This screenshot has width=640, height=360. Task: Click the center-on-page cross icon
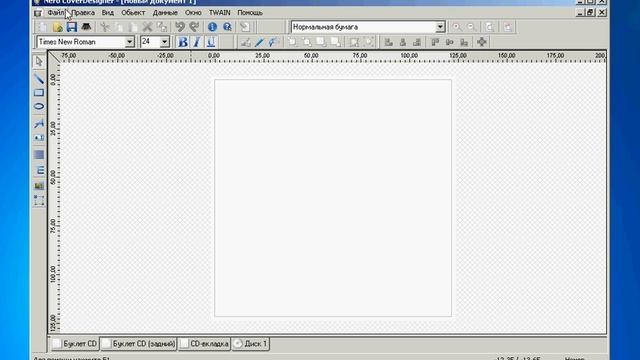click(x=482, y=42)
